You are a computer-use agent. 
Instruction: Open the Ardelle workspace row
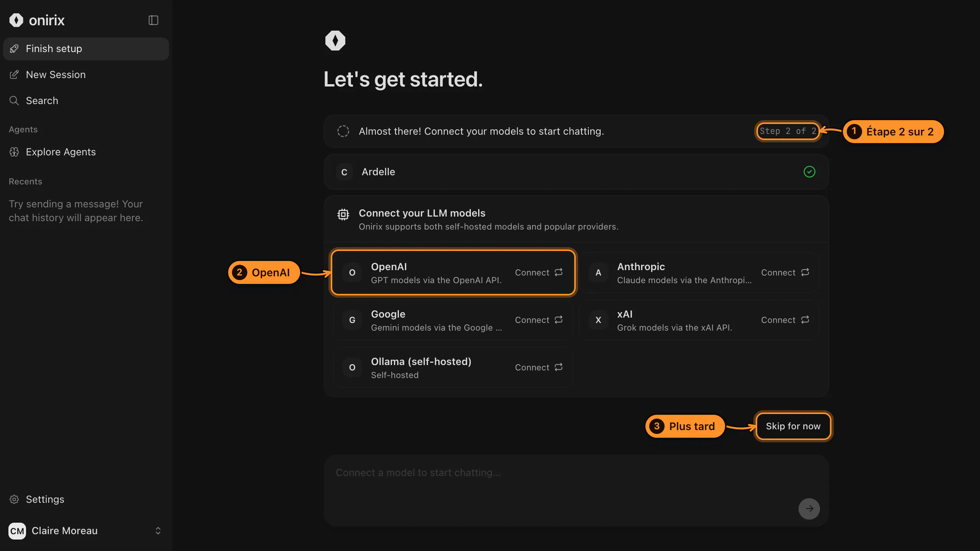click(x=576, y=172)
